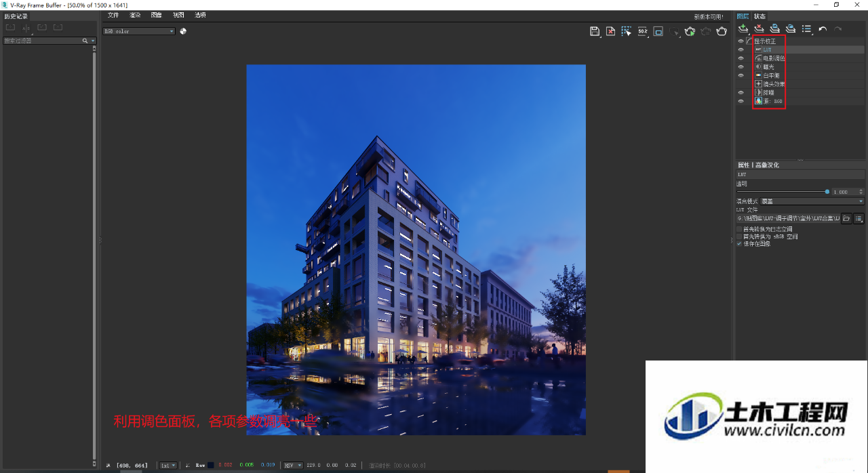Open the RGB color channel dropdown
868x473 pixels.
click(139, 31)
